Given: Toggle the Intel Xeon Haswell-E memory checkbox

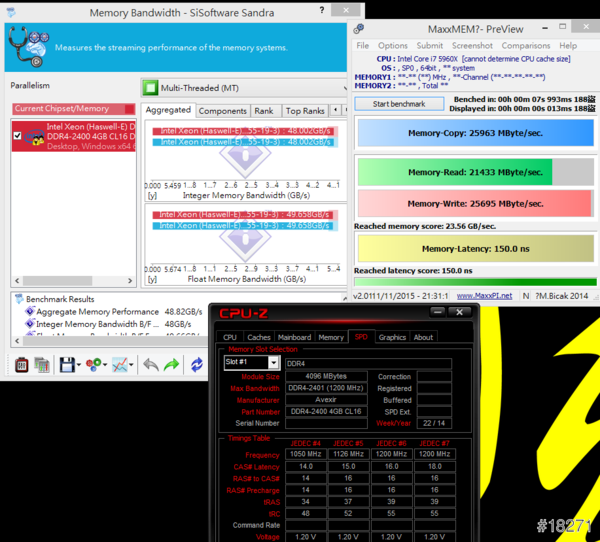Looking at the screenshot, I should 17,135.
